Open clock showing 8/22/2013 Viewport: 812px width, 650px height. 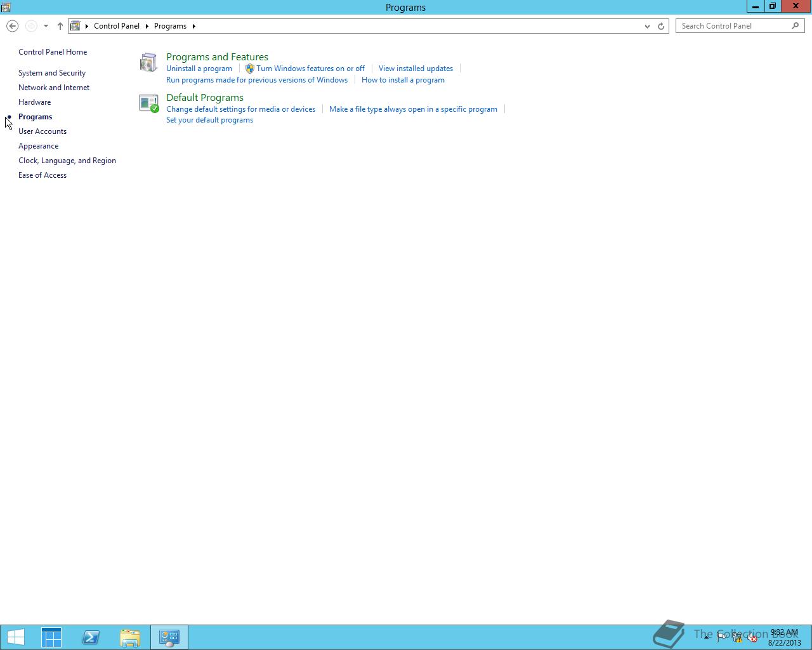point(784,637)
